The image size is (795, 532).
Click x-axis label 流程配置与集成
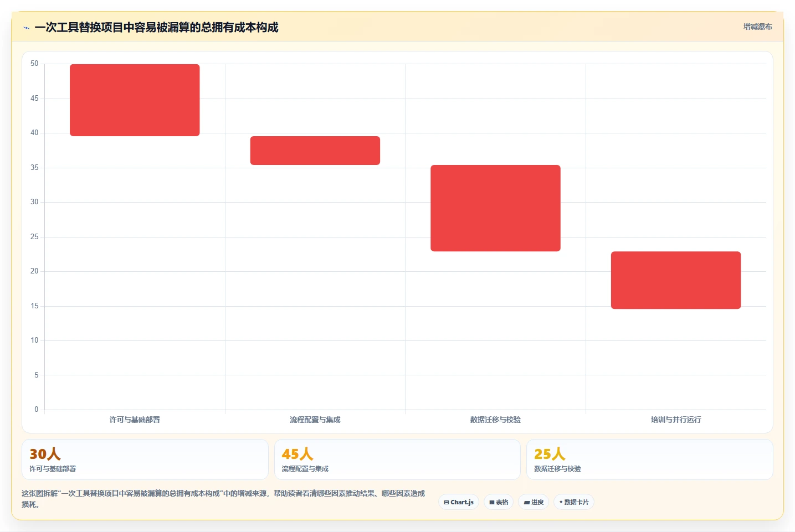pos(315,420)
